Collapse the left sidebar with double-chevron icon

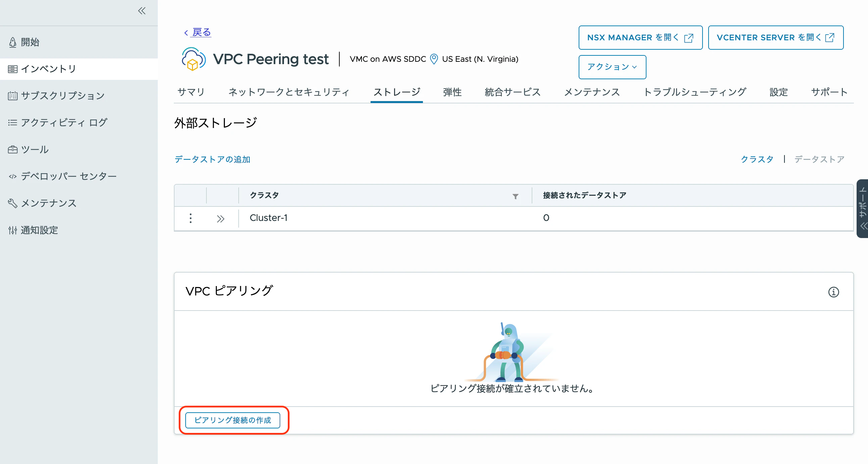pos(142,11)
